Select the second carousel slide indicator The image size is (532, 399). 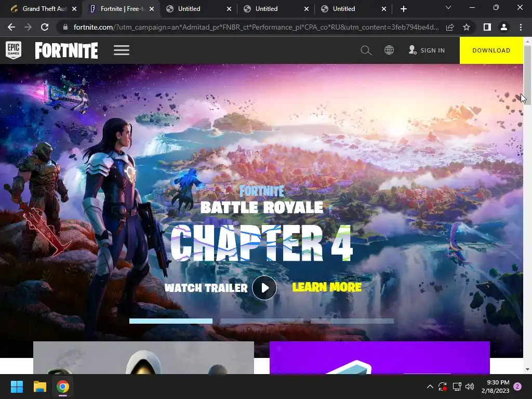point(262,321)
